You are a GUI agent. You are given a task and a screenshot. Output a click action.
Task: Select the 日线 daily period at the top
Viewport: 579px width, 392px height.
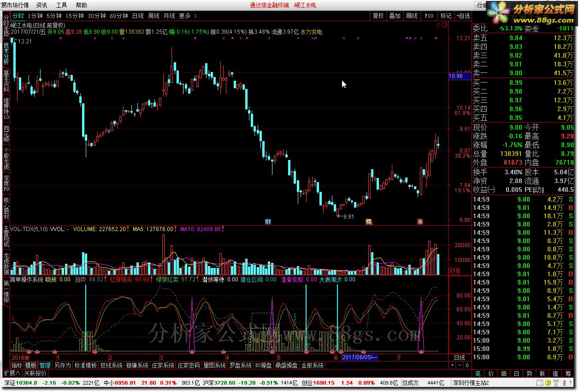pyautogui.click(x=138, y=16)
